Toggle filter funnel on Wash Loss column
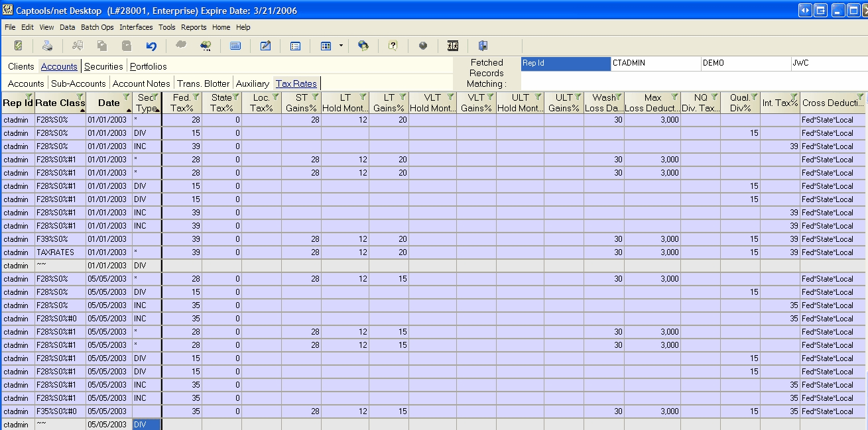The image size is (868, 430). [618, 97]
